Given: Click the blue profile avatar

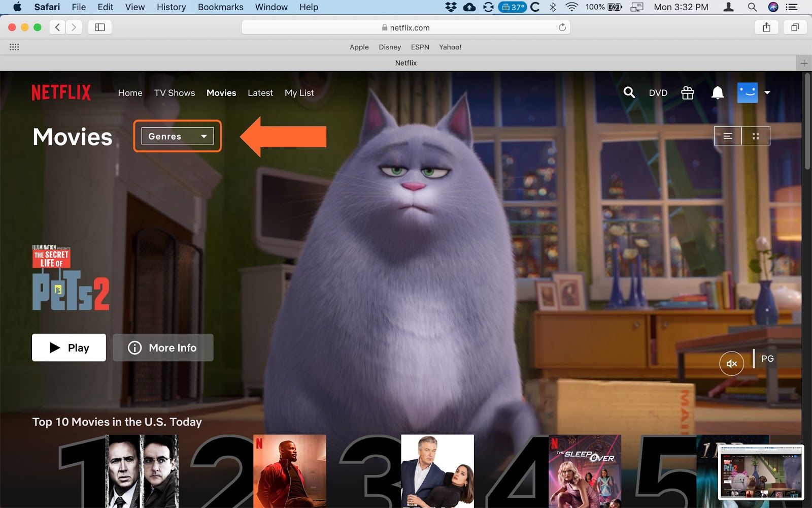Looking at the screenshot, I should (747, 92).
